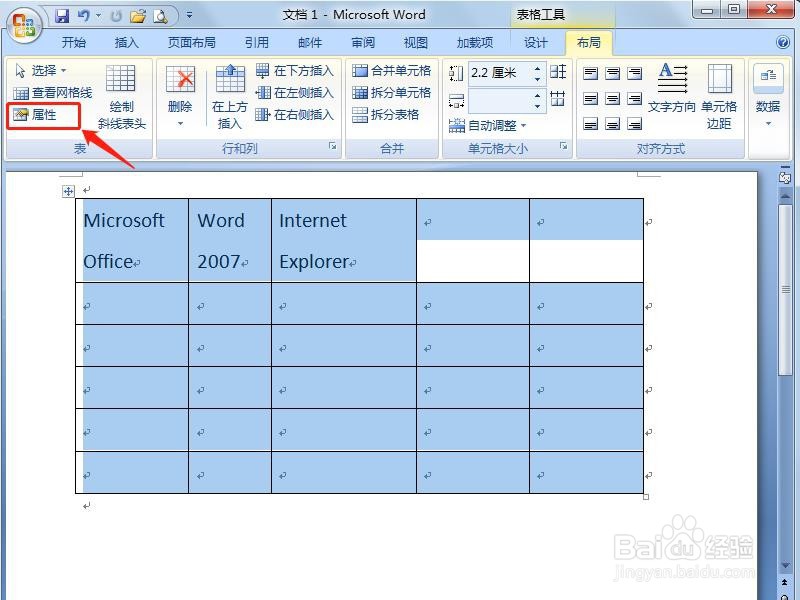
Task: Click scrollbar down arrow
Action: click(785, 565)
